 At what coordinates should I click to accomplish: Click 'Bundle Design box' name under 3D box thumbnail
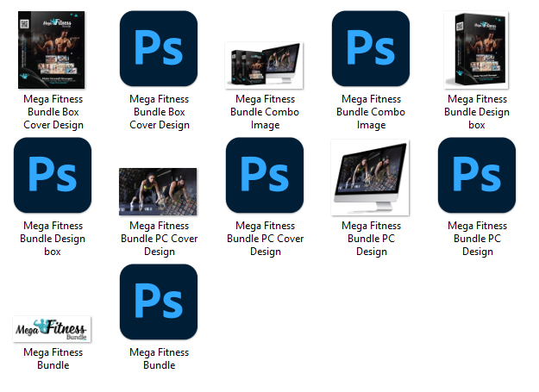point(477,112)
